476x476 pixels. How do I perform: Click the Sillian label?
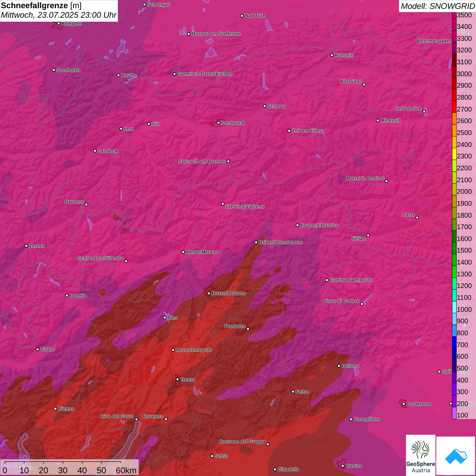358,238
